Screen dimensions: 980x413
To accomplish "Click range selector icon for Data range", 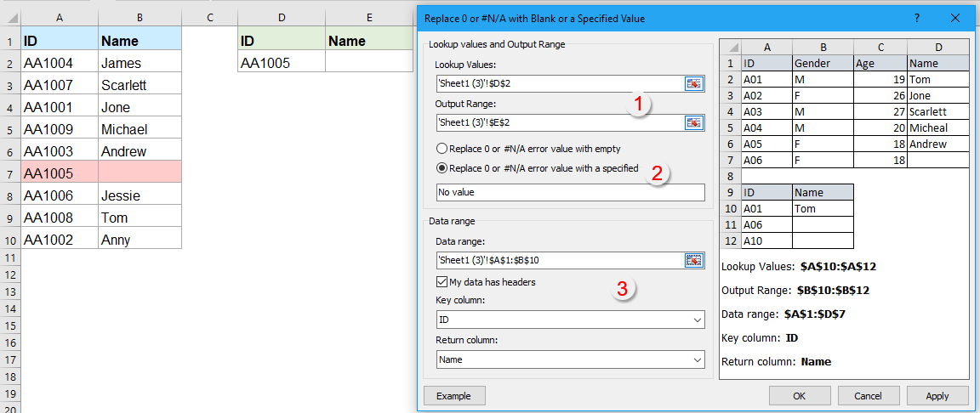I will (694, 261).
